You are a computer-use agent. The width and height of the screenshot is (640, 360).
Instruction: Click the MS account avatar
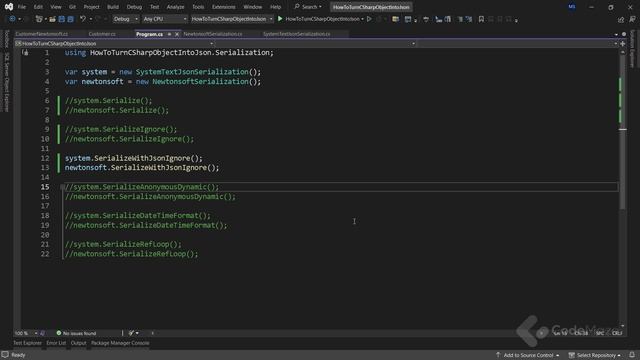coord(572,7)
